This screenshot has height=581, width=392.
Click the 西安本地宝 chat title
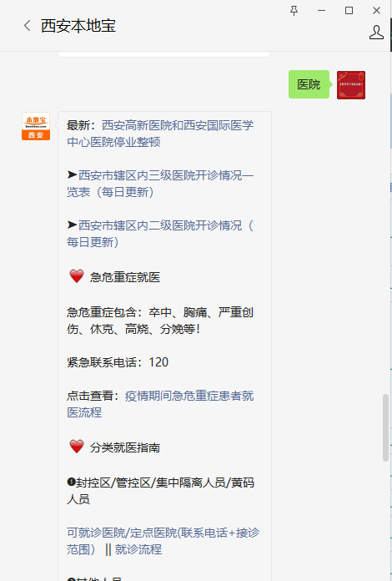pos(78,26)
